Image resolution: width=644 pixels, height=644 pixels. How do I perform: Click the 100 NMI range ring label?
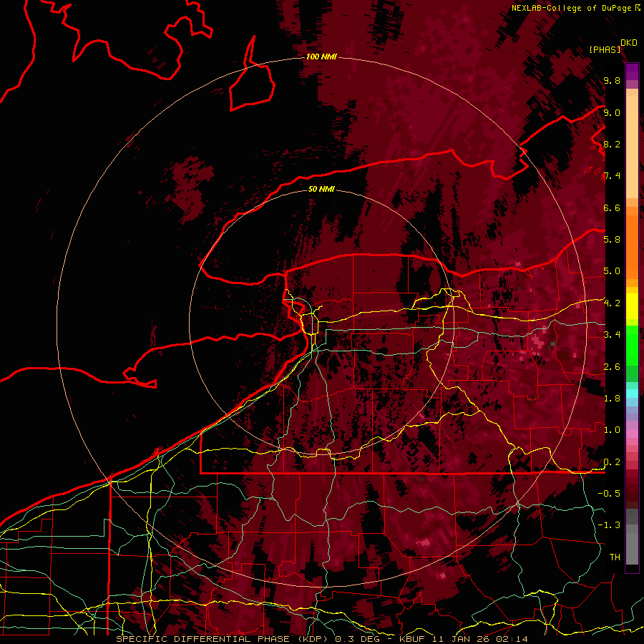coord(321,57)
